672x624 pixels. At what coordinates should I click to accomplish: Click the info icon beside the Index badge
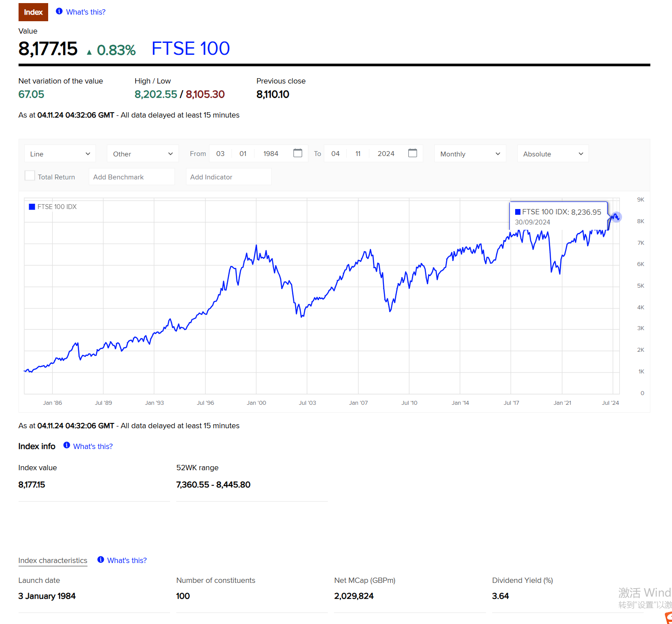tap(59, 11)
